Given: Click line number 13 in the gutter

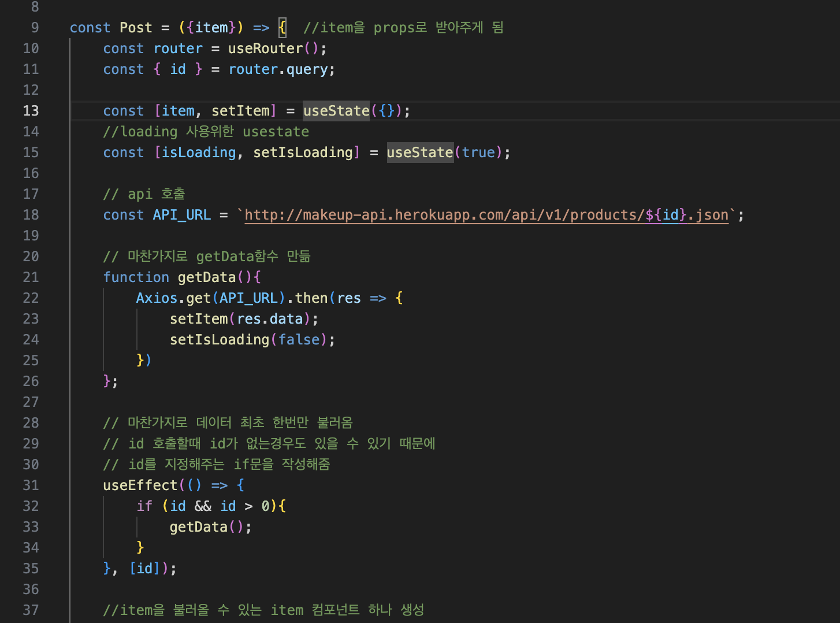Looking at the screenshot, I should pos(31,111).
